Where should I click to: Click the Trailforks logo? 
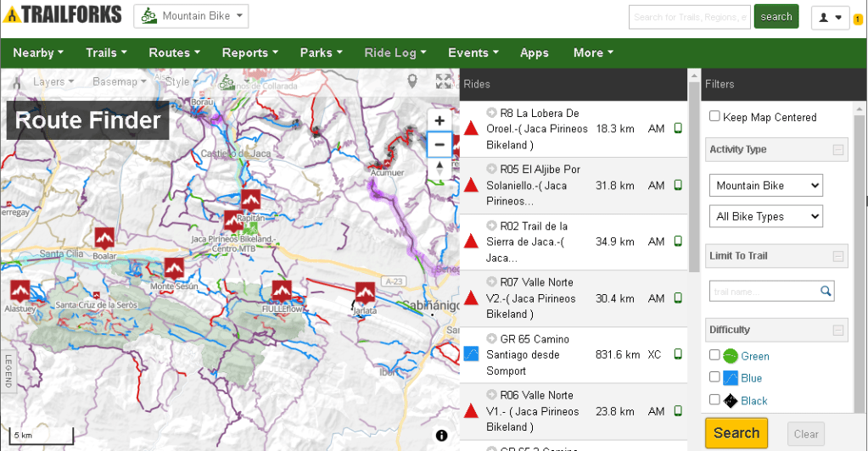63,15
